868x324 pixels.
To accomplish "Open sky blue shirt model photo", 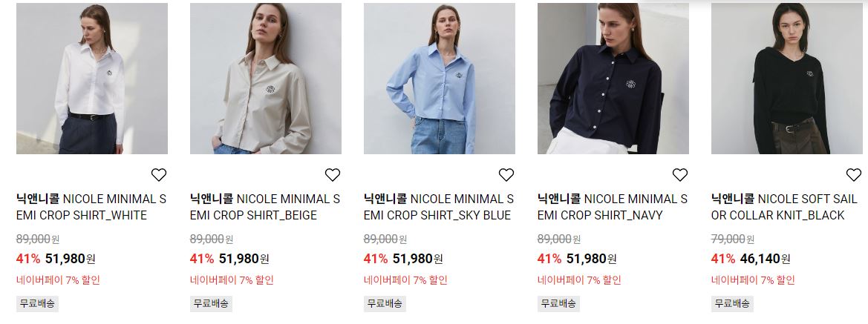I will [440, 79].
